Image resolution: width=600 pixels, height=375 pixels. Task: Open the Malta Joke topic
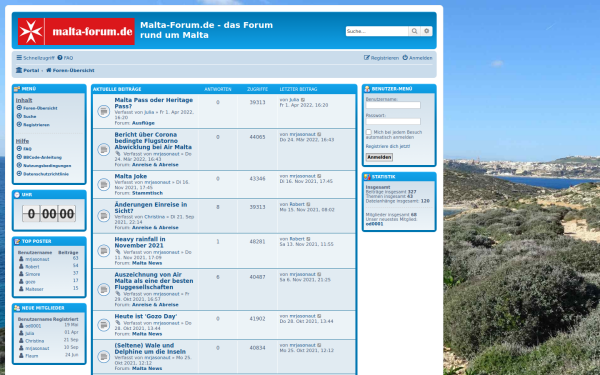pos(130,176)
